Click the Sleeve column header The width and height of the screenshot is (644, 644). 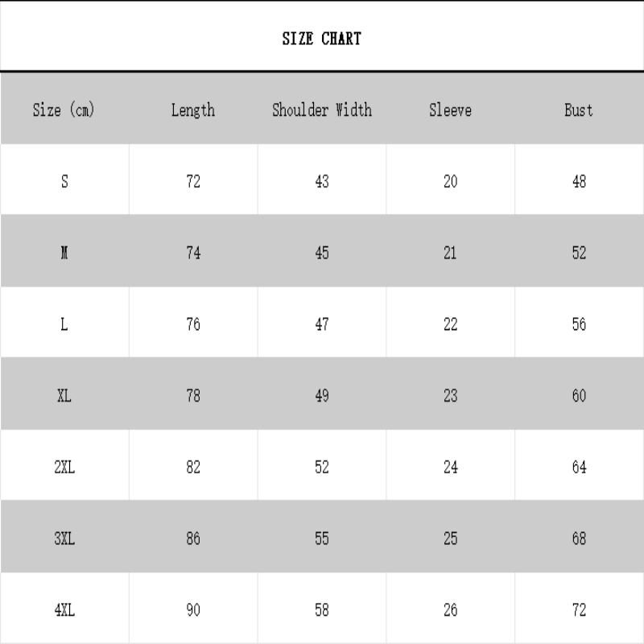(x=450, y=110)
